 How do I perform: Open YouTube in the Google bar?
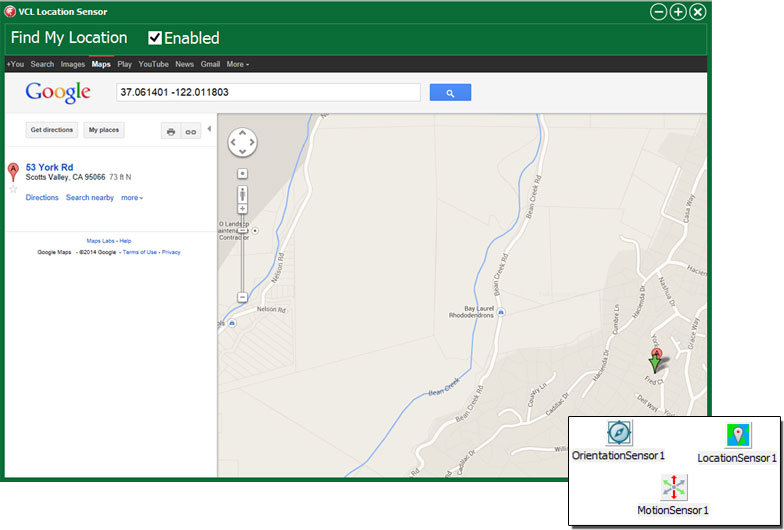tap(154, 64)
